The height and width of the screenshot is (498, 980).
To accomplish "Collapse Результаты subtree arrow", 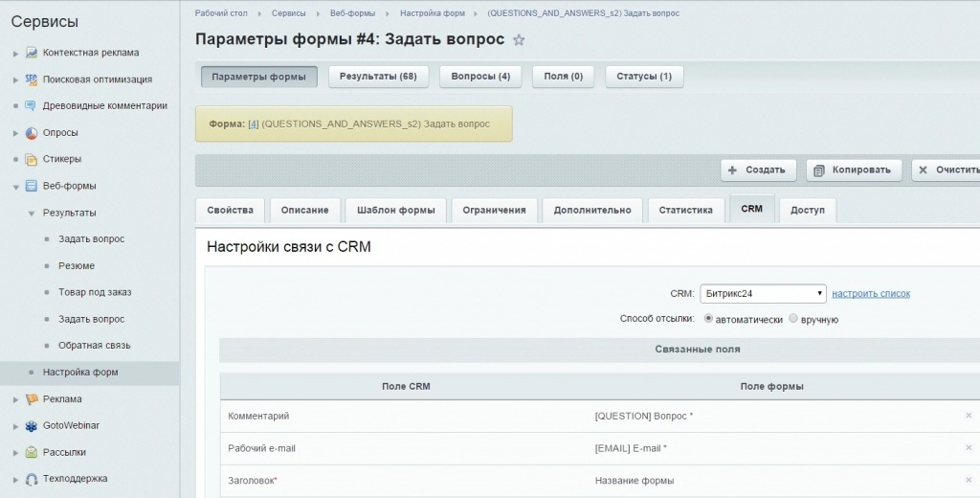I will (32, 214).
